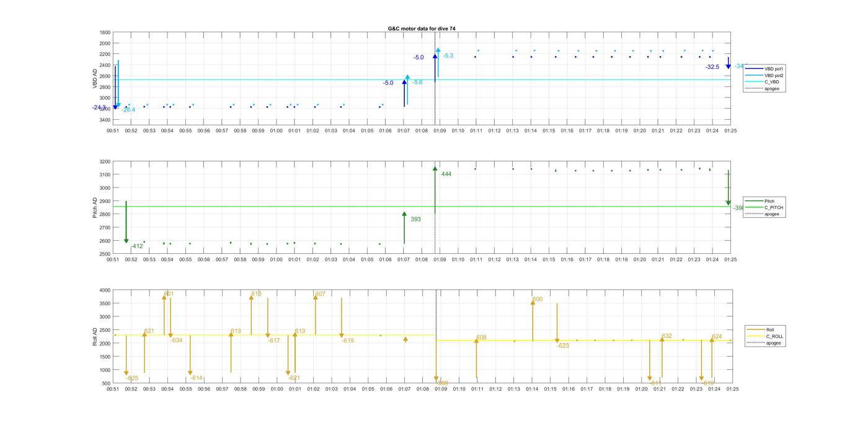The width and height of the screenshot is (868, 430).
Task: Click the '2200' tick on the VBD axis
Action: point(105,54)
